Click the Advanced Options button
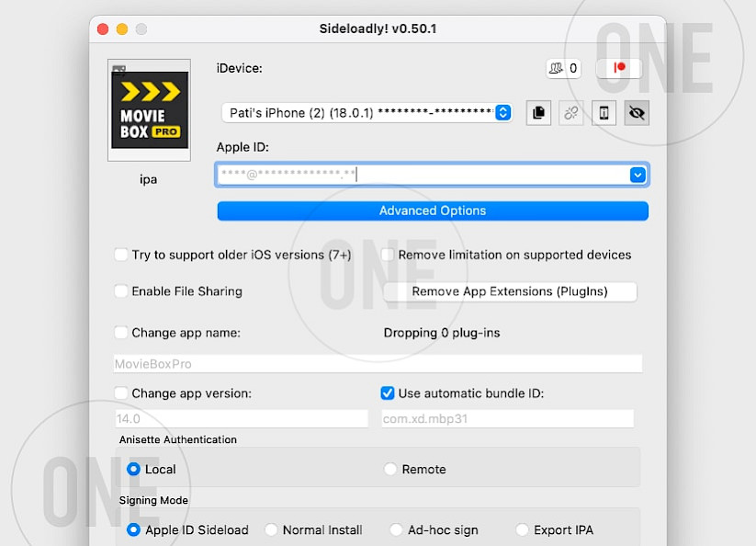 click(x=433, y=210)
